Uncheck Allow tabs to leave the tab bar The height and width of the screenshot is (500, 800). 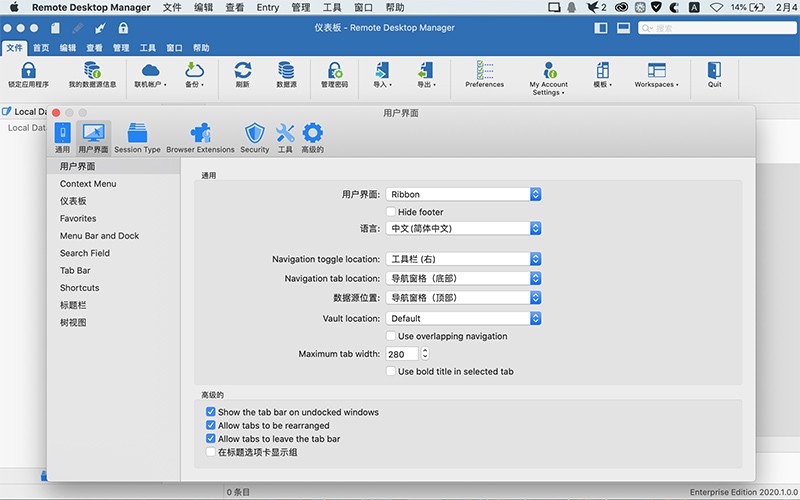[x=211, y=438]
